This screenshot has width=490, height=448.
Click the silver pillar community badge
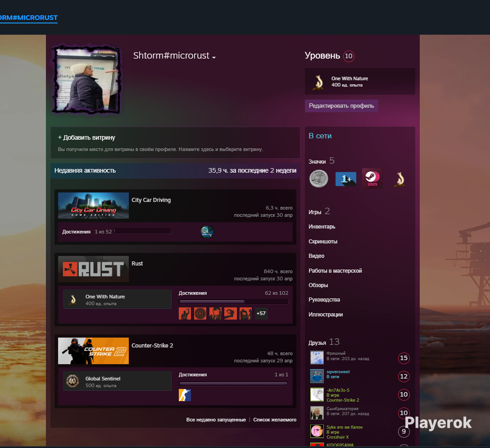pos(319,179)
